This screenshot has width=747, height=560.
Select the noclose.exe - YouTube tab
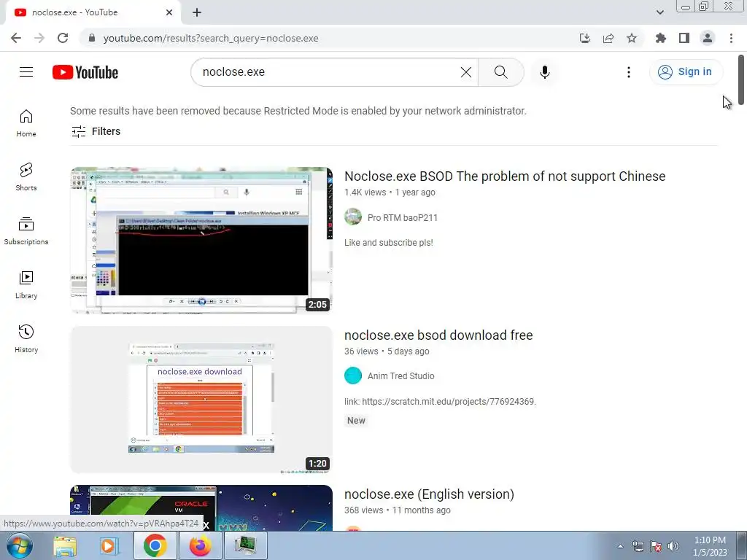(x=93, y=12)
